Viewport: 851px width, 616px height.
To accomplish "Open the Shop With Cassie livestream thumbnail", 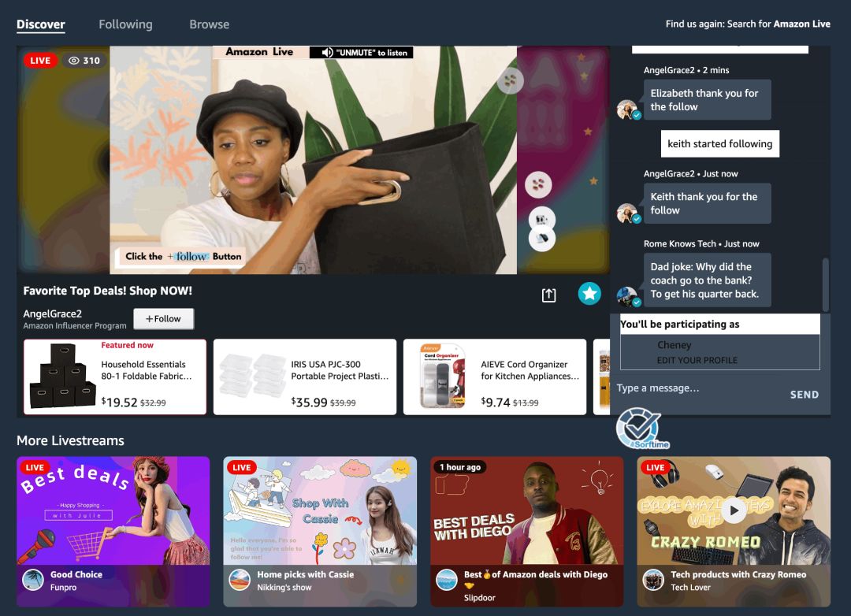I will coord(320,510).
